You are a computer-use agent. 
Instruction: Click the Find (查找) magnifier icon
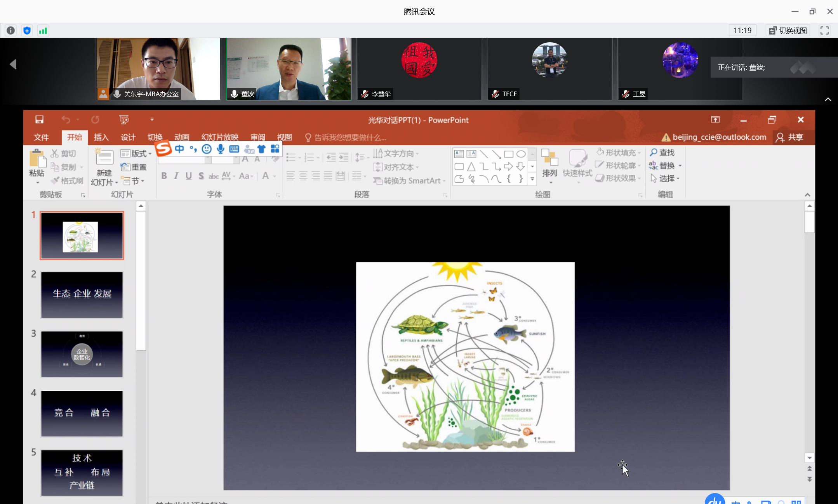click(654, 152)
